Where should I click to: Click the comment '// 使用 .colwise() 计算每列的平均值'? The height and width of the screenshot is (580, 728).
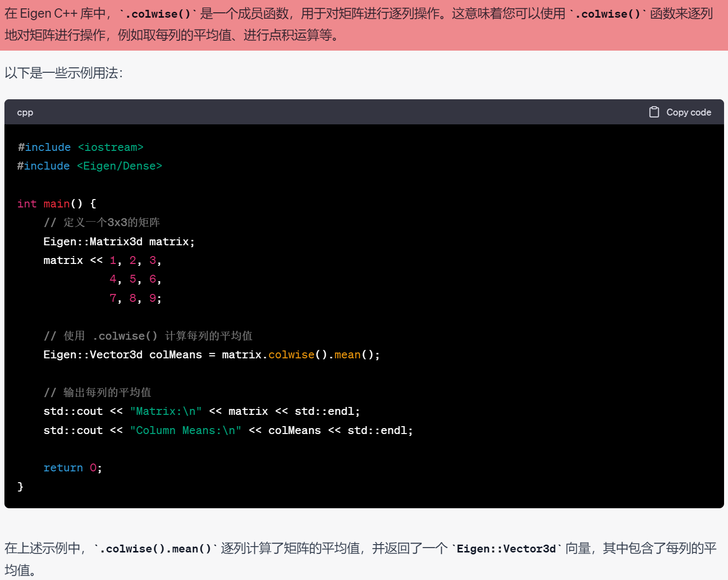point(148,336)
